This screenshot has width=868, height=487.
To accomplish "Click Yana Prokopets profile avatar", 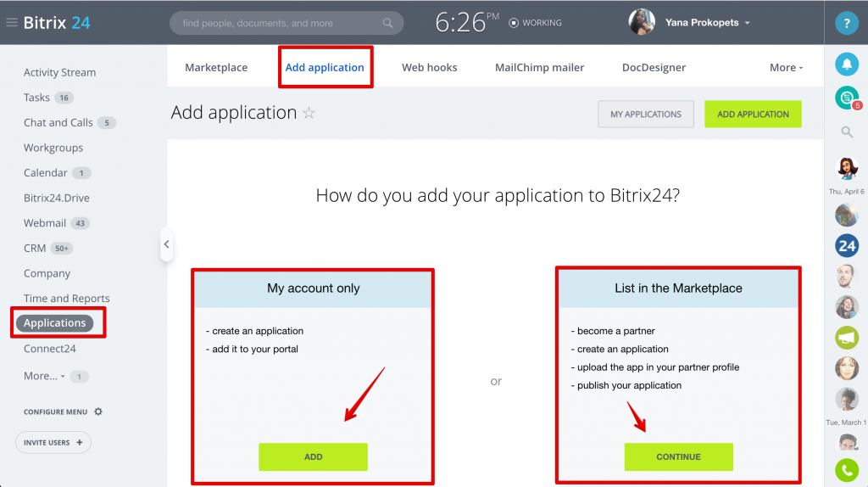I will pyautogui.click(x=642, y=22).
